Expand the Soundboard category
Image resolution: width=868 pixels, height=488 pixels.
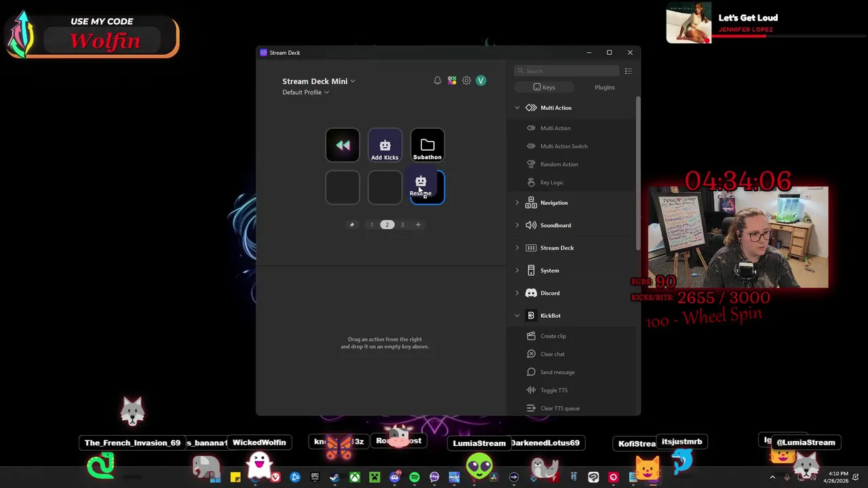point(517,225)
